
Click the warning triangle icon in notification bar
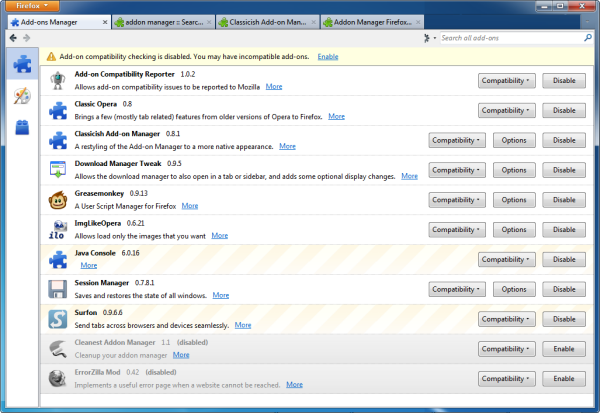(51, 57)
